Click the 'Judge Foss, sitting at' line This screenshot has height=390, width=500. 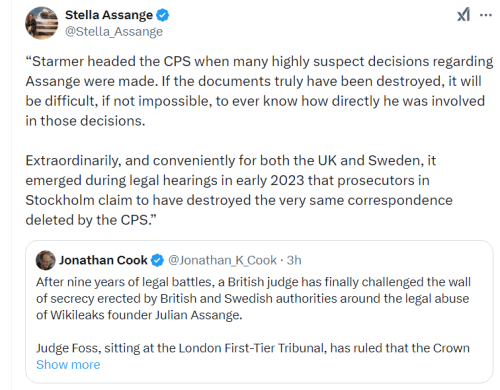coord(253,348)
